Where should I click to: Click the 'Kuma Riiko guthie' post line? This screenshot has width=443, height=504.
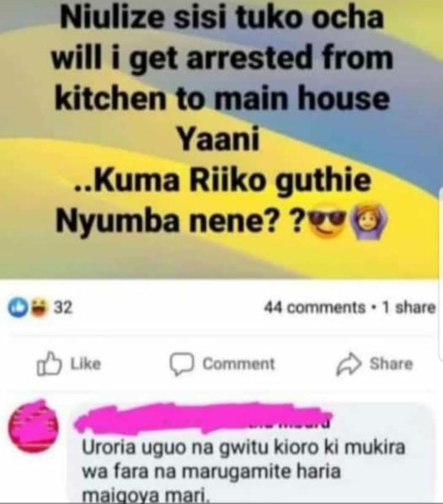[222, 181]
